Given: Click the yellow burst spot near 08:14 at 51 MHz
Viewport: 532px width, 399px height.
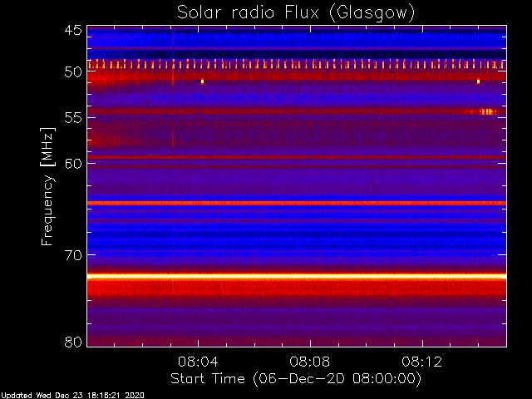Looking at the screenshot, I should 479,81.
